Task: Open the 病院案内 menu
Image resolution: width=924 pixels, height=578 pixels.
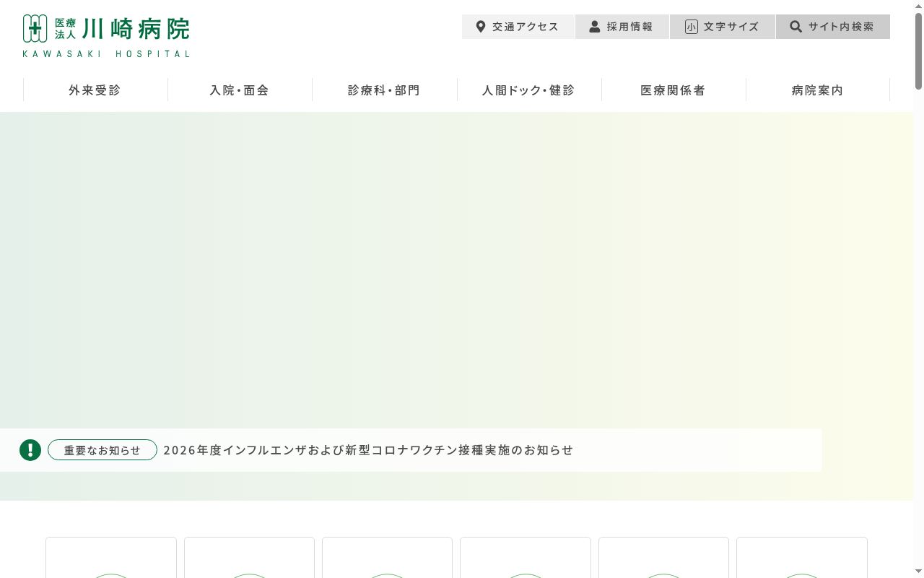Action: click(817, 90)
